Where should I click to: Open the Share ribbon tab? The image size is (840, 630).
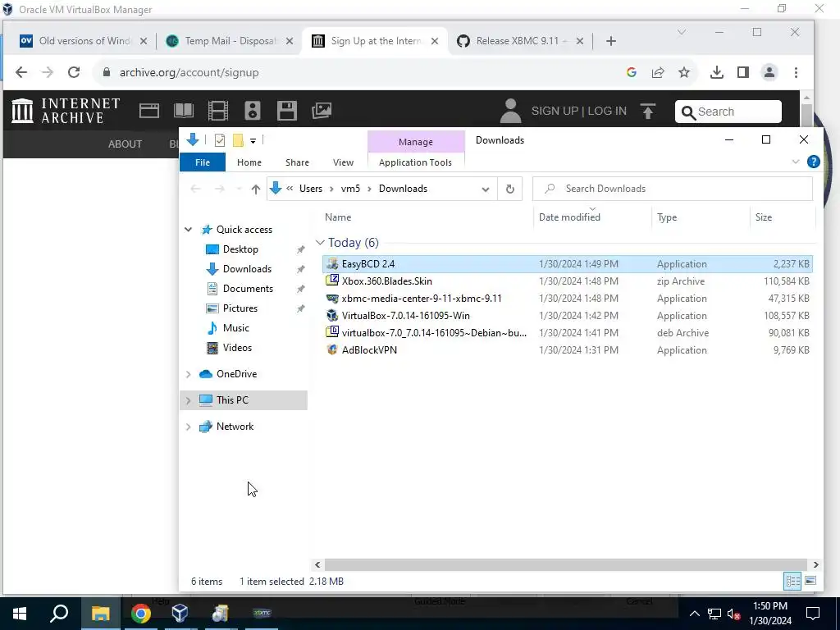coord(297,162)
